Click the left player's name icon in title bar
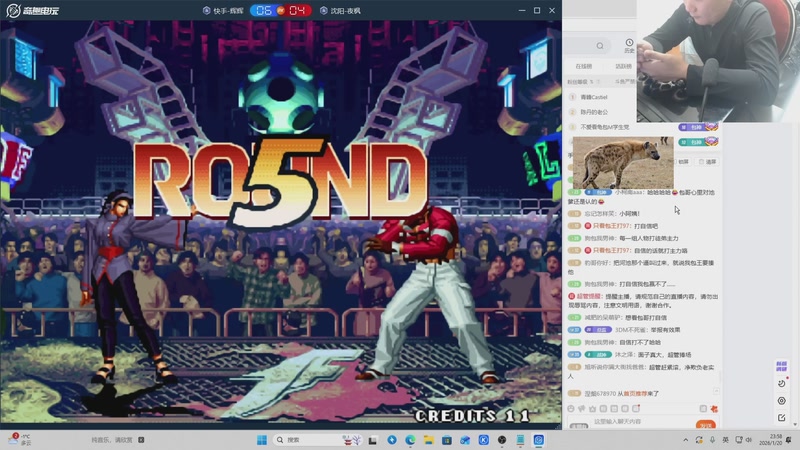 [207, 10]
